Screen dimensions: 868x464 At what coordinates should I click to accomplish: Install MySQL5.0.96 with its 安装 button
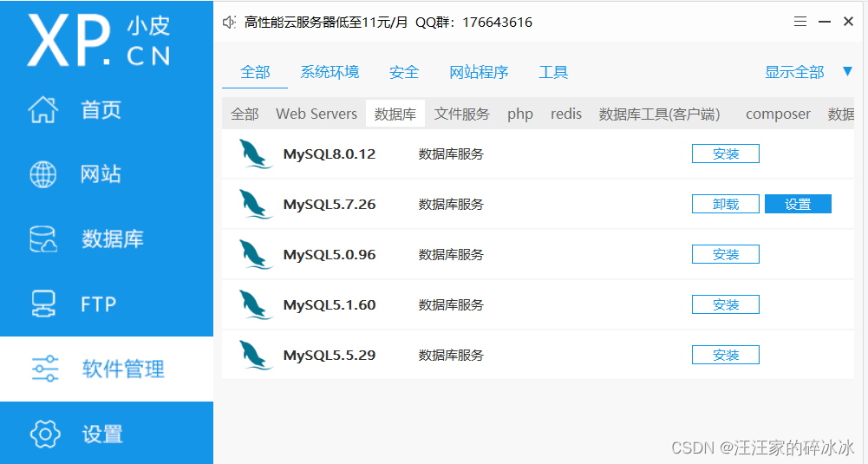pyautogui.click(x=726, y=255)
